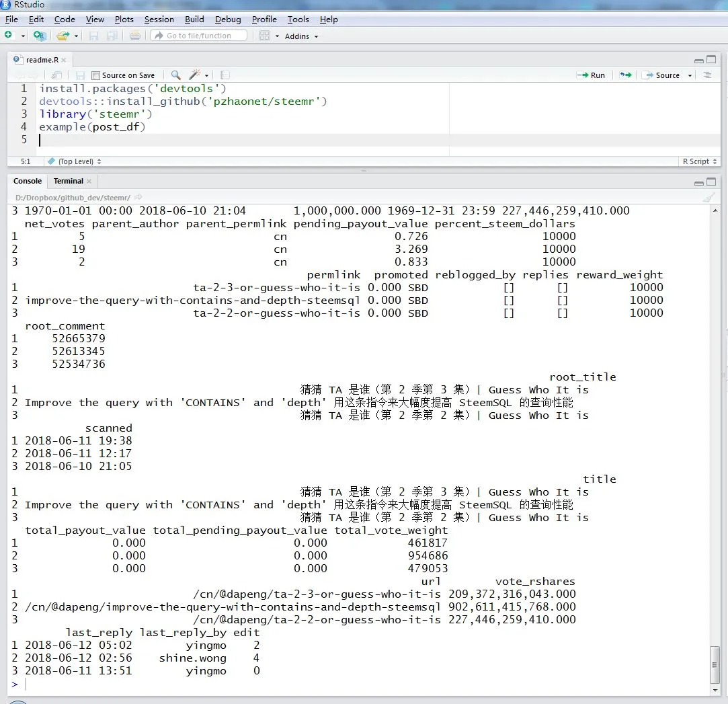
Task: Click the console scrollbar up arrow
Action: coord(715,210)
